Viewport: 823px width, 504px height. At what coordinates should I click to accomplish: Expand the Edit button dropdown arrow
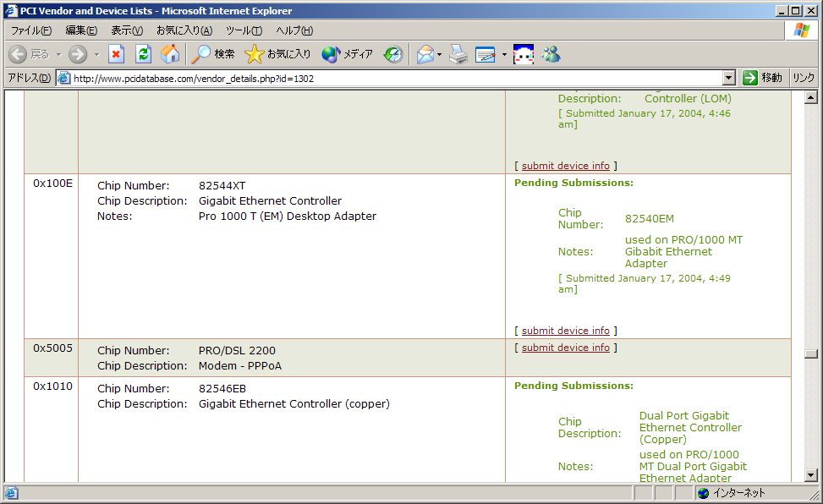[x=504, y=54]
